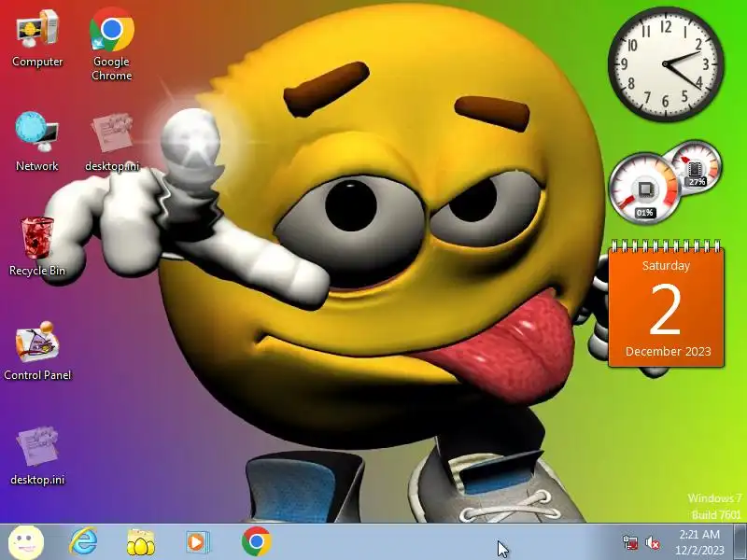Click the network status tray icon
Image resolution: width=747 pixels, height=560 pixels.
coord(630,543)
